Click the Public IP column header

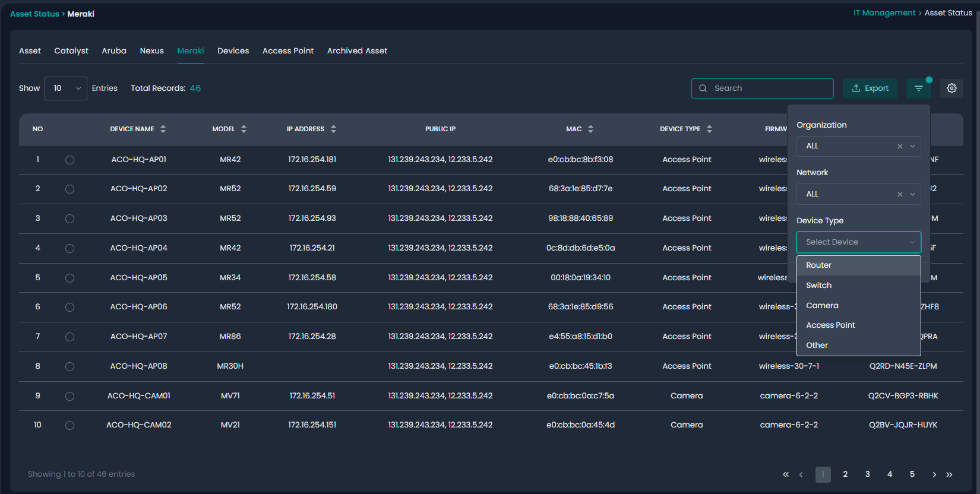coord(440,129)
